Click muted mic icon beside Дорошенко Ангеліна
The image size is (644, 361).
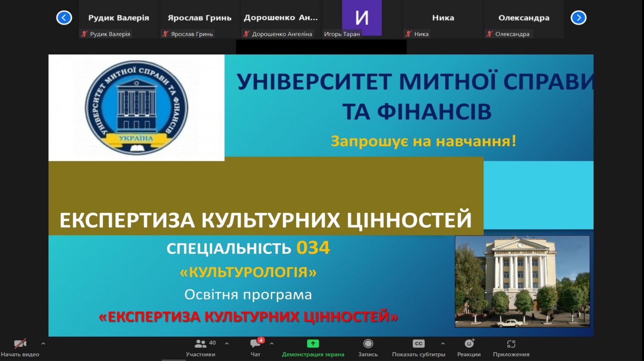click(246, 34)
